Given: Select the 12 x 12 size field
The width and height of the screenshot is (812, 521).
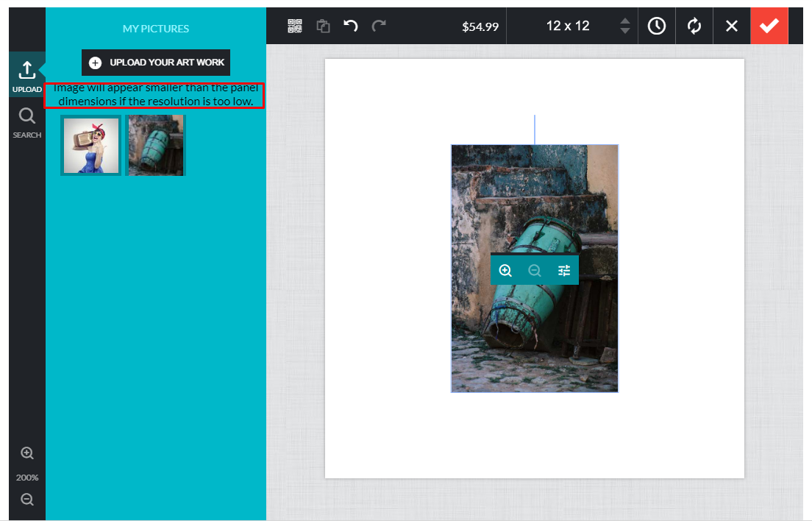Looking at the screenshot, I should point(572,26).
